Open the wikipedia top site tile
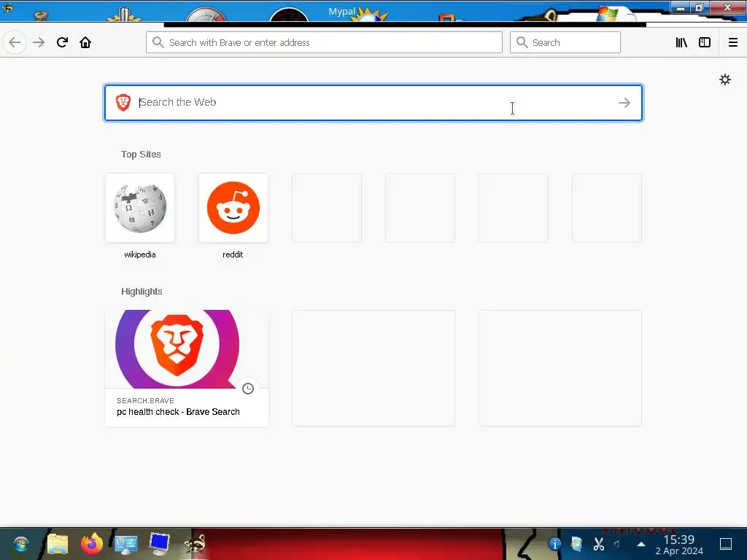This screenshot has height=560, width=747. coord(140,208)
